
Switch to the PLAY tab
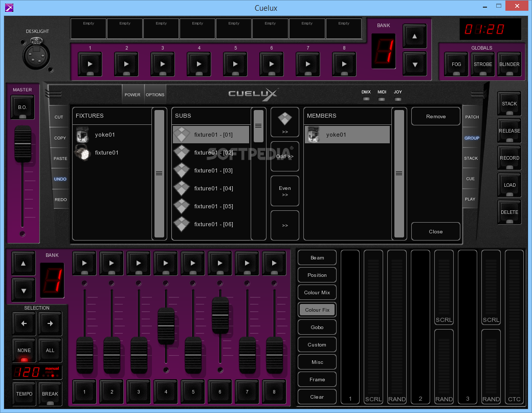(470, 199)
